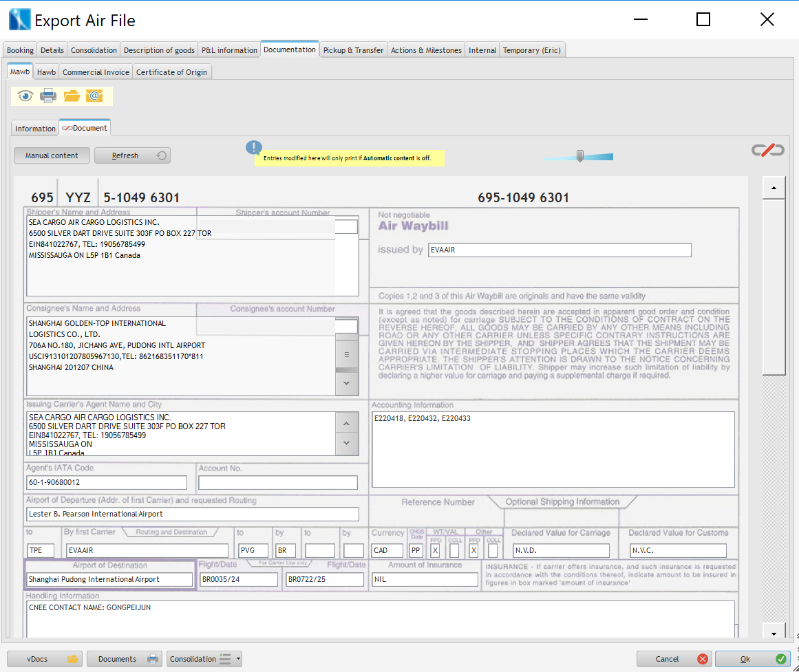Image resolution: width=799 pixels, height=672 pixels.
Task: Open the yellow folder icon
Action: click(72, 96)
